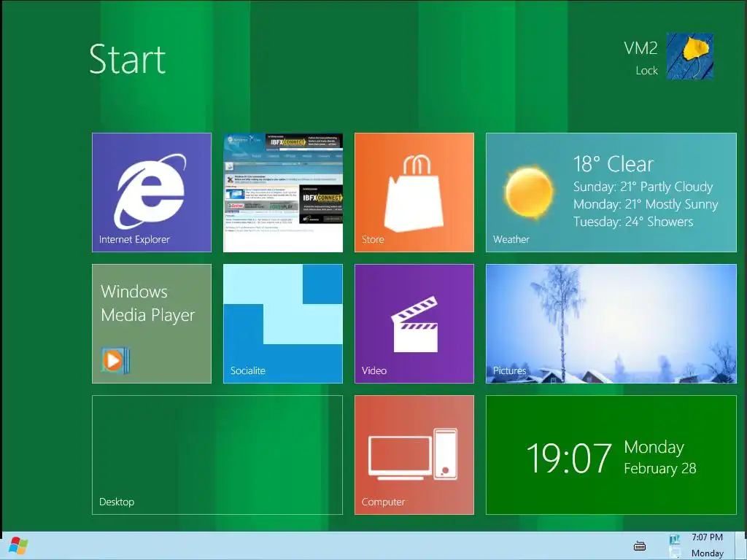Click the yellow leaf user avatar

click(x=689, y=55)
